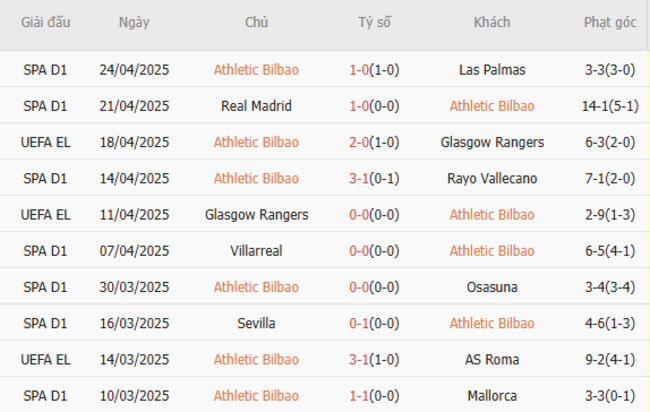Click the 'Khách' column header

(x=492, y=22)
